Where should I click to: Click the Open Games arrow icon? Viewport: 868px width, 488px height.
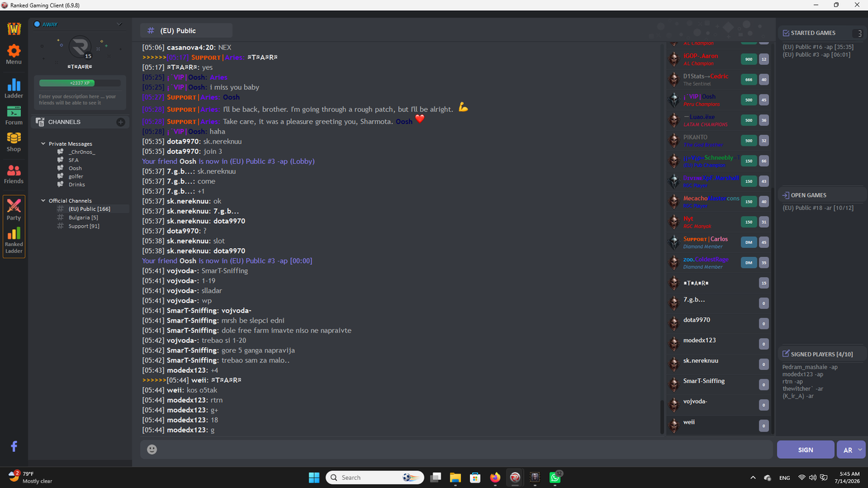786,195
